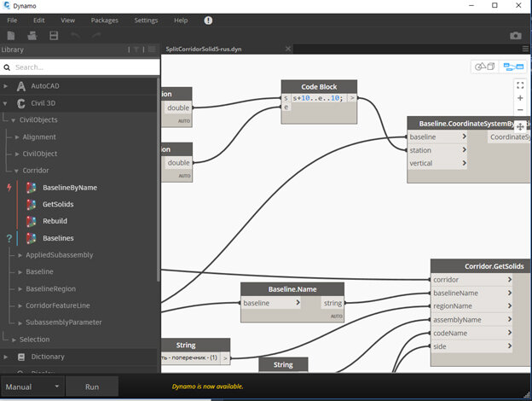532x401 pixels.
Task: Click the regionName input port
Action: (471, 306)
